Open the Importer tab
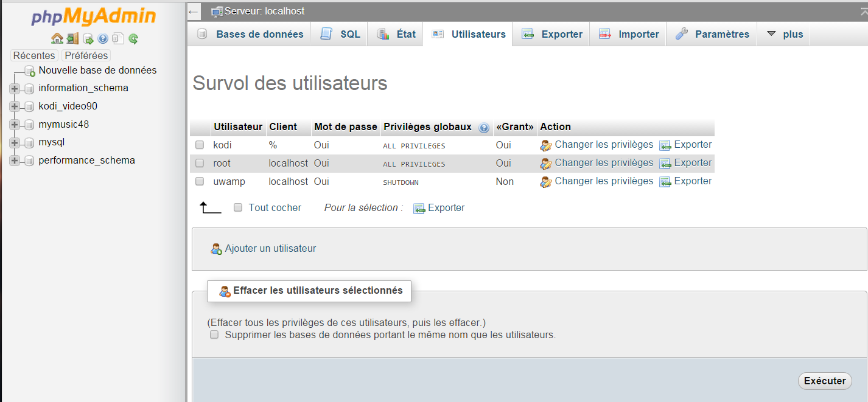Screen dimensions: 868x402 click(629, 34)
